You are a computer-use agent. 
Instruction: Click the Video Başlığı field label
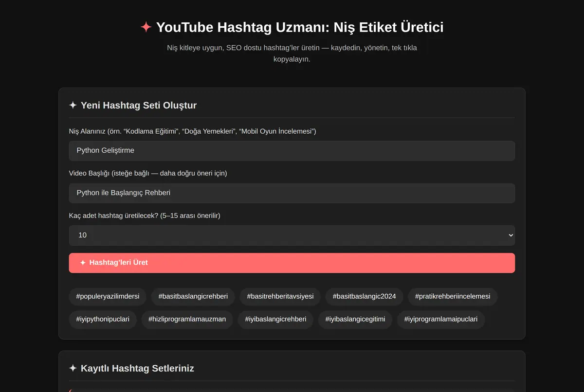coord(148,173)
